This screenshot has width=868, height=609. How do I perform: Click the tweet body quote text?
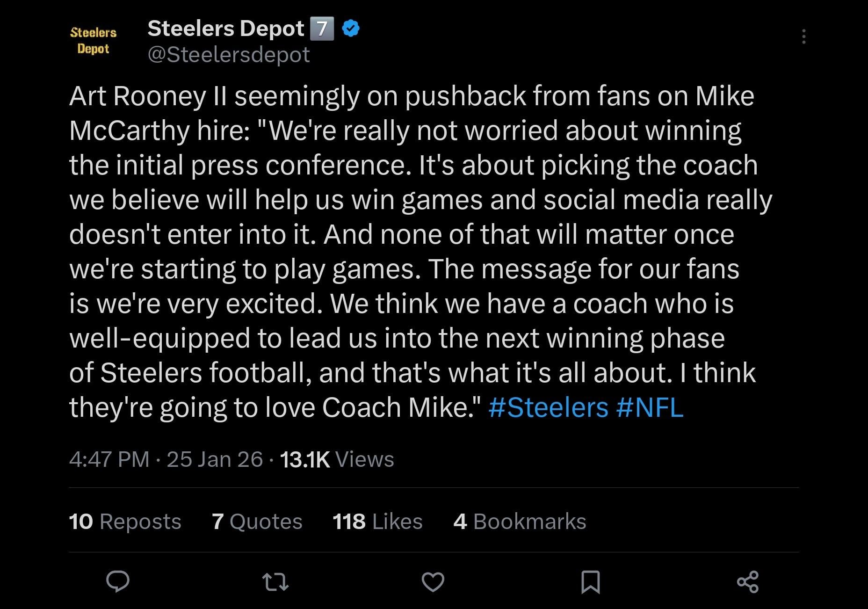point(412,234)
